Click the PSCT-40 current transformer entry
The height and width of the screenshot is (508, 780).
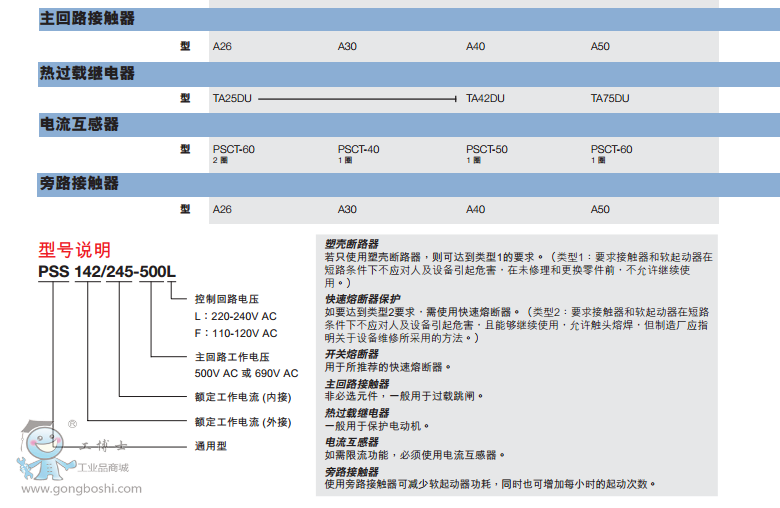coord(358,149)
